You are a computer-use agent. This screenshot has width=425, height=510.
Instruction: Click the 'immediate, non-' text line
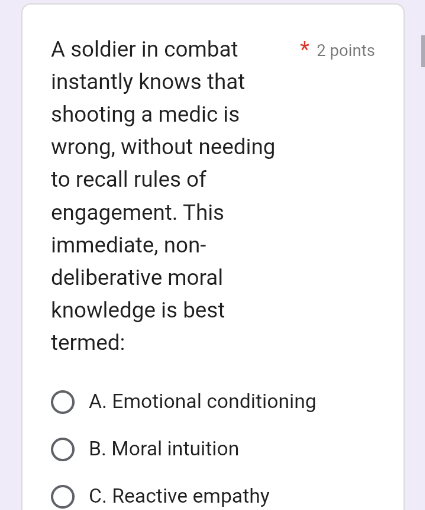[129, 245]
